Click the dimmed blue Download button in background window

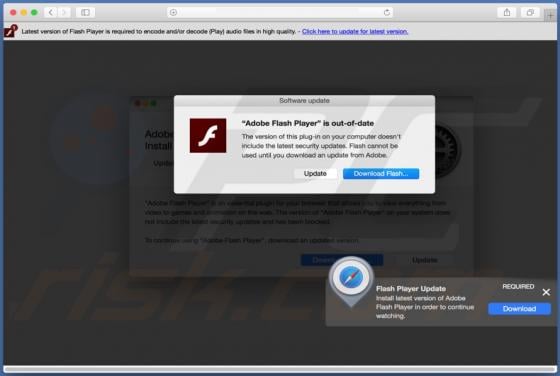click(342, 260)
